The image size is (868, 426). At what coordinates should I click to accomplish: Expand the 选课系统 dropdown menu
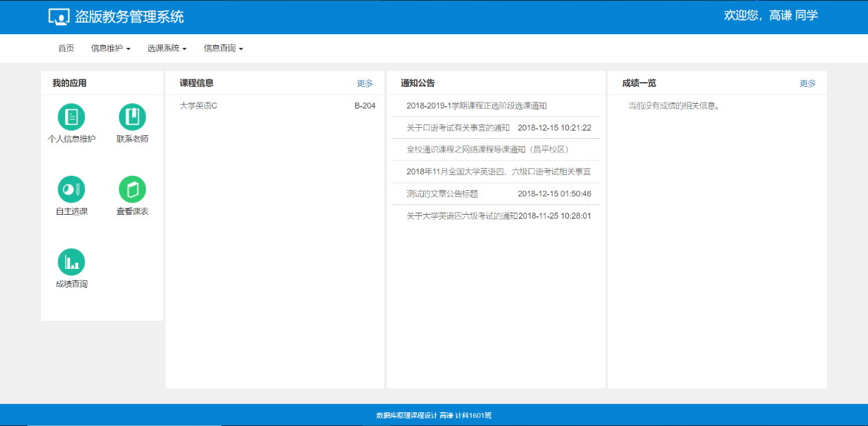click(167, 49)
